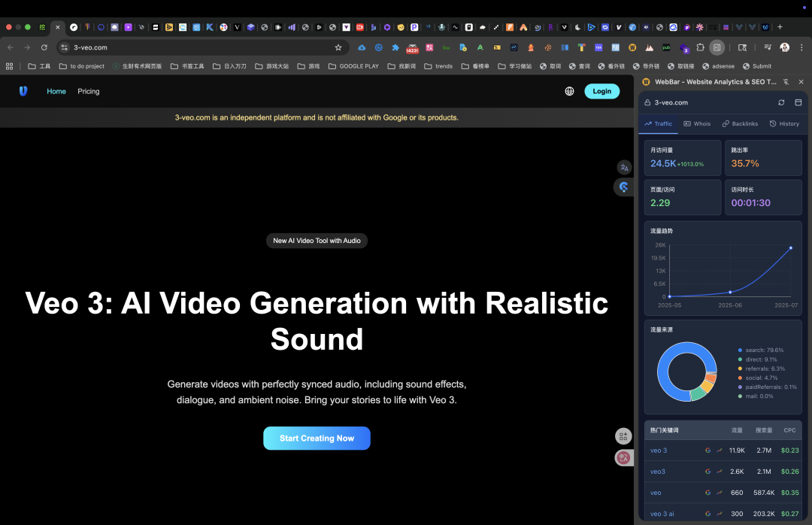Viewport: 812px width, 525px height.
Task: Click the floating grid icon near the page bottom
Action: [623, 436]
